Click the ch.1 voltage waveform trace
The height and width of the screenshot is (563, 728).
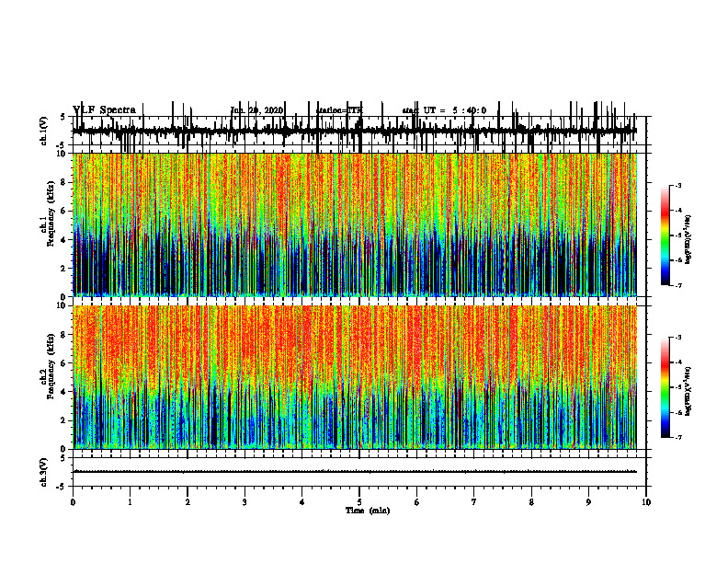[x=355, y=132]
